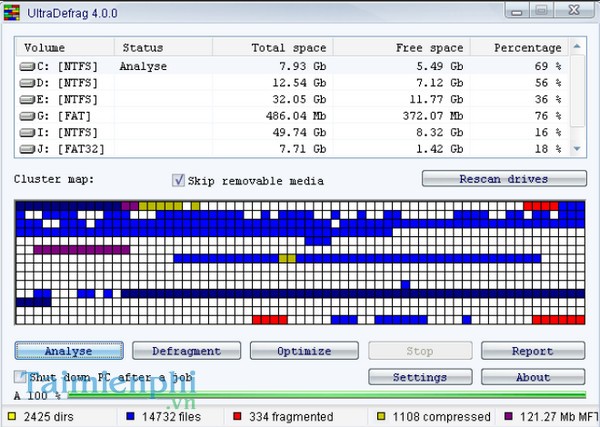The height and width of the screenshot is (427, 600).
Task: Click the volume list scroll up arrow
Action: point(577,46)
